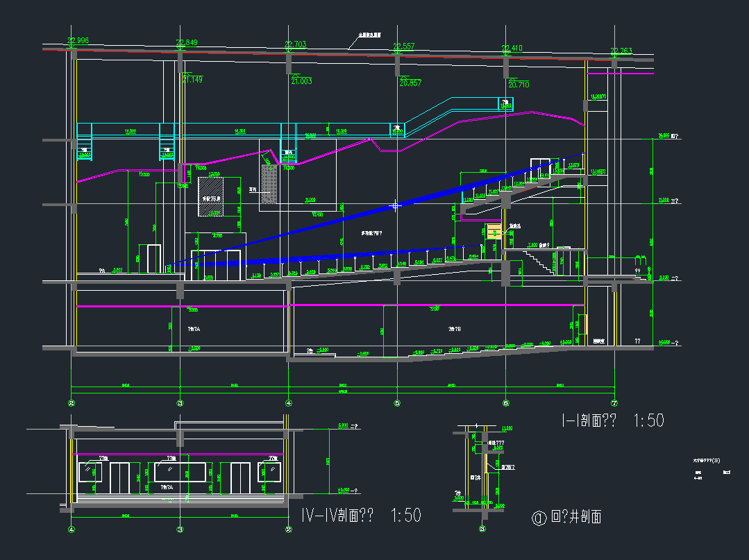Viewport: 749px width, 560px height.
Task: Click the 21.003 elevation annotation
Action: click(x=301, y=81)
